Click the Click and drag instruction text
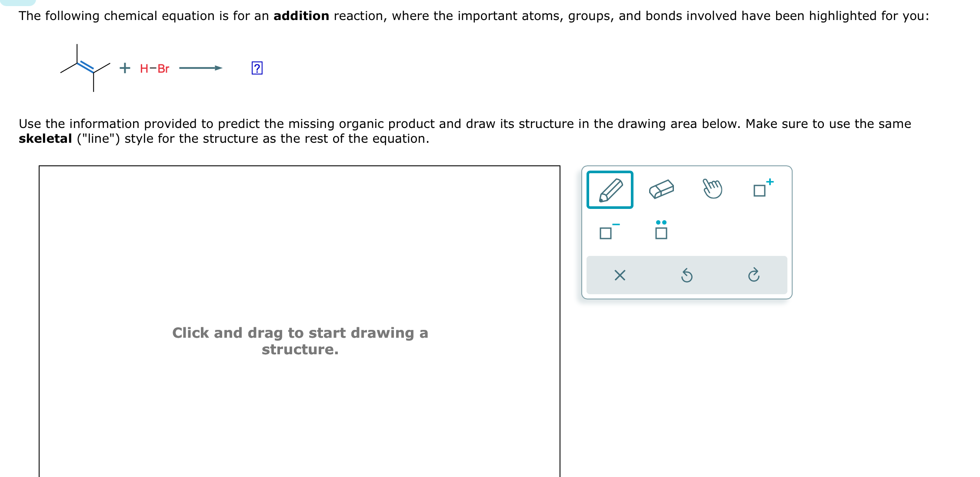Viewport: 980px width, 477px height. [x=300, y=341]
